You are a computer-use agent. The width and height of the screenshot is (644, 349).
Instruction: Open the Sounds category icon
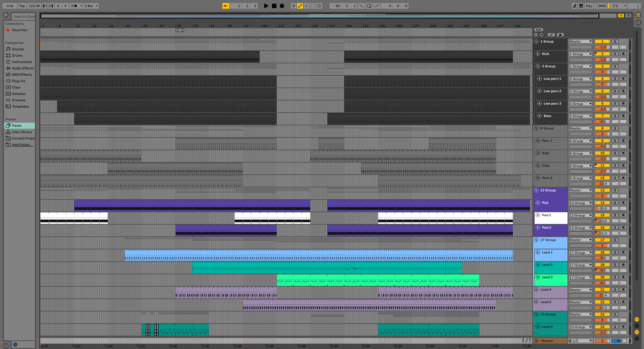[x=8, y=49]
